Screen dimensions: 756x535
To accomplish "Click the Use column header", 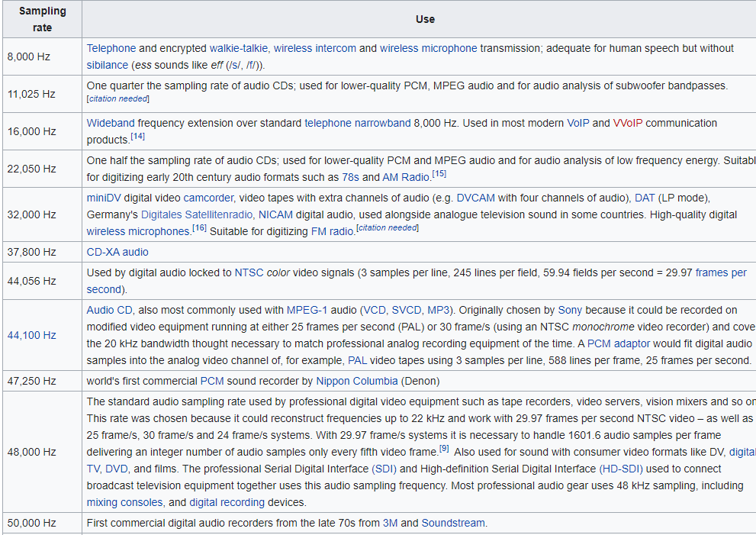I will pyautogui.click(x=425, y=19).
